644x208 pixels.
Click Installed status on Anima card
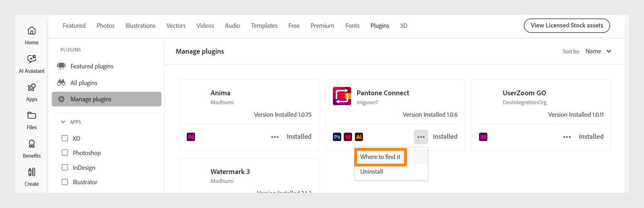click(x=299, y=137)
